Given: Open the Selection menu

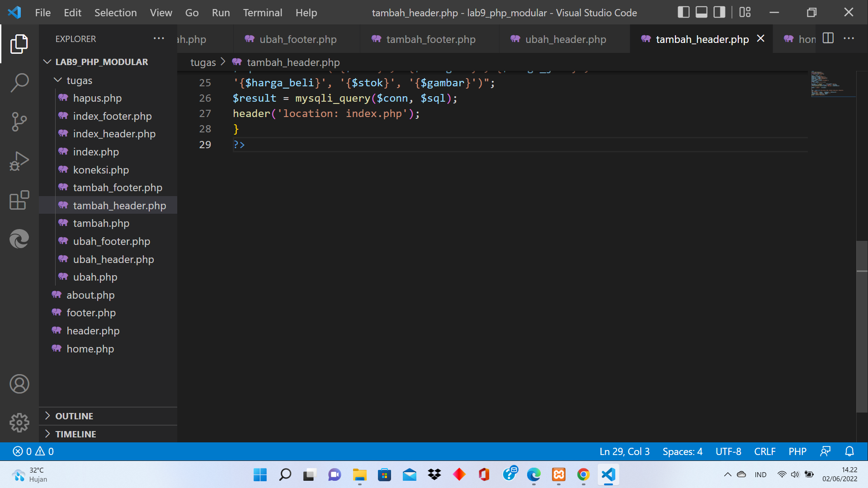Looking at the screenshot, I should pos(115,13).
